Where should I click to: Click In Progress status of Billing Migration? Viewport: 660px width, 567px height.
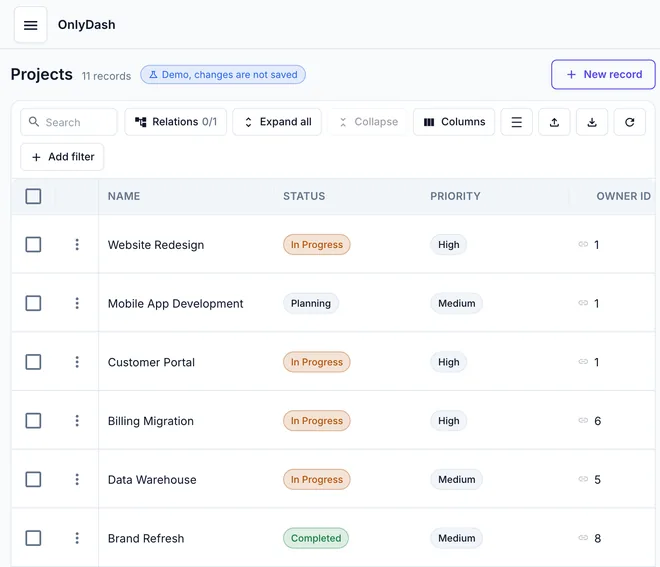pyautogui.click(x=317, y=421)
